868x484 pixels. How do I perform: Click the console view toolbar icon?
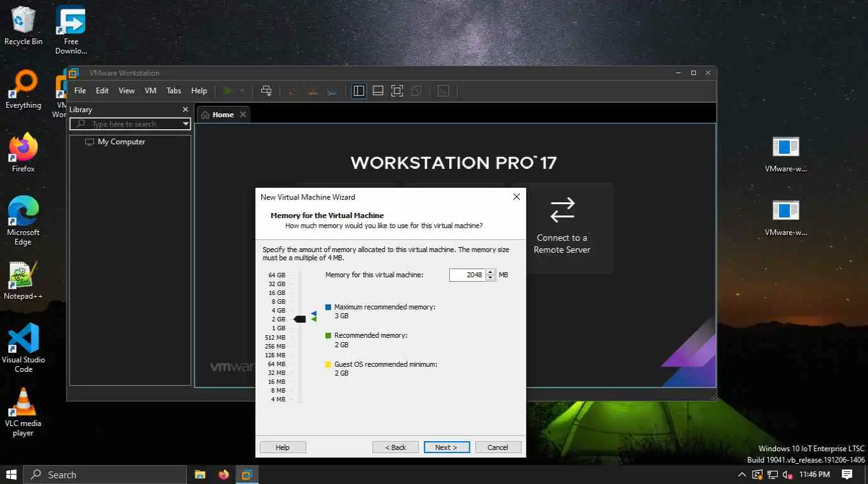[x=443, y=91]
